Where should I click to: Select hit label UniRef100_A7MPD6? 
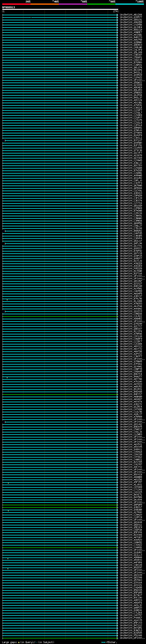pyautogui.click(x=131, y=334)
